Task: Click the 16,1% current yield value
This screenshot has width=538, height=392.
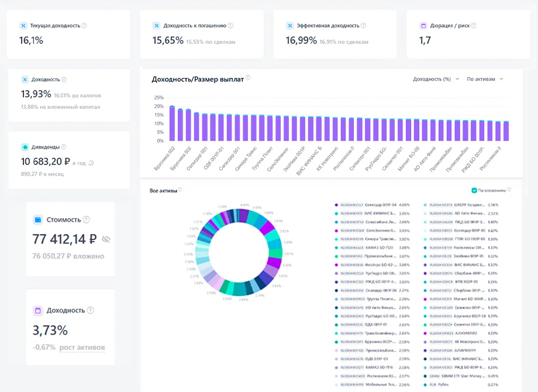Action: tap(31, 40)
